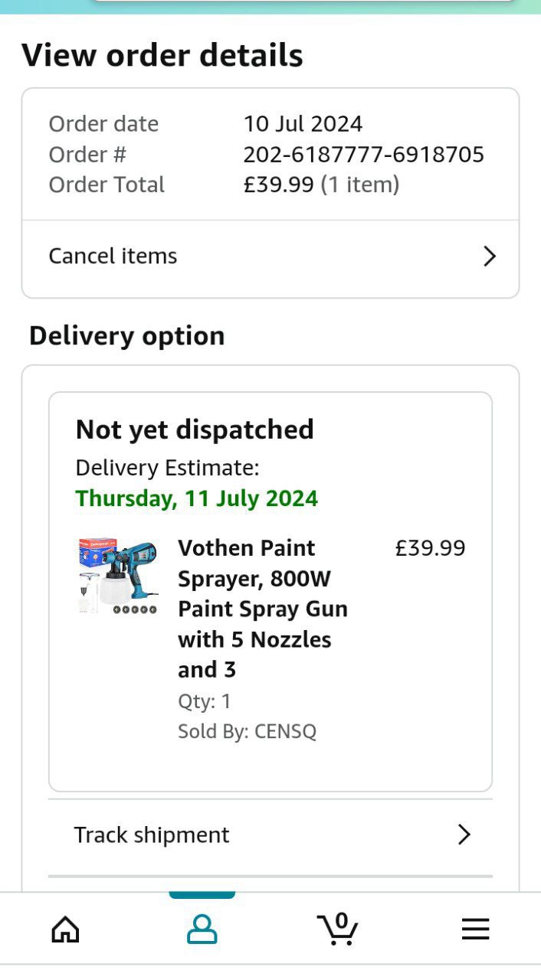Screen dimensions: 541x980
Task: Select the Track shipment option
Action: pyautogui.click(x=152, y=835)
